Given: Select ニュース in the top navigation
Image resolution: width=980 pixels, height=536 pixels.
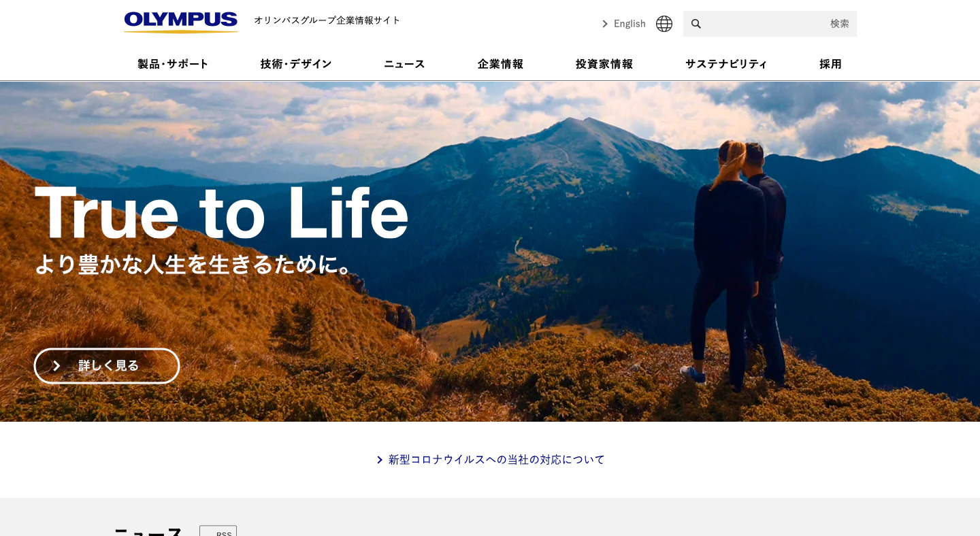Looking at the screenshot, I should (404, 64).
